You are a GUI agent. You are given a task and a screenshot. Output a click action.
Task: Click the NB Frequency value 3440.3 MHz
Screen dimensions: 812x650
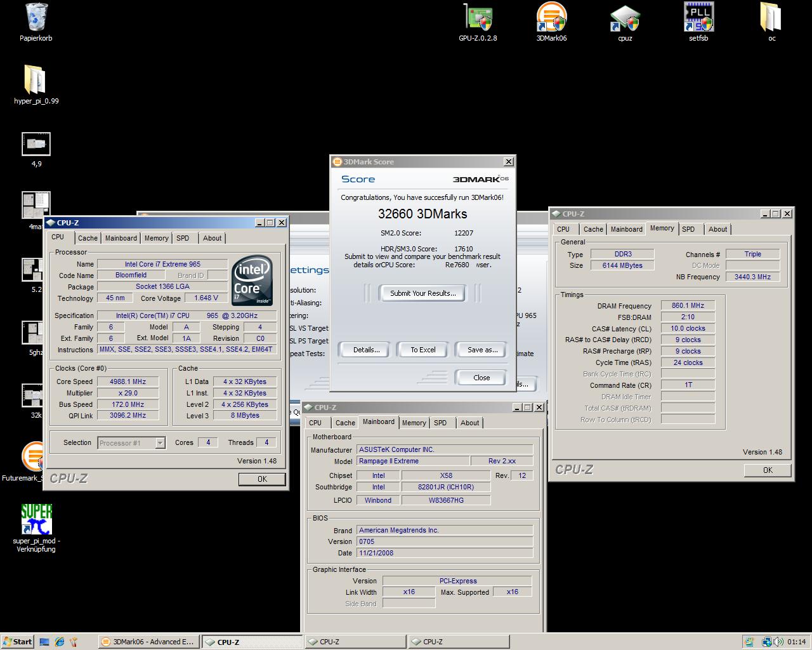[752, 277]
